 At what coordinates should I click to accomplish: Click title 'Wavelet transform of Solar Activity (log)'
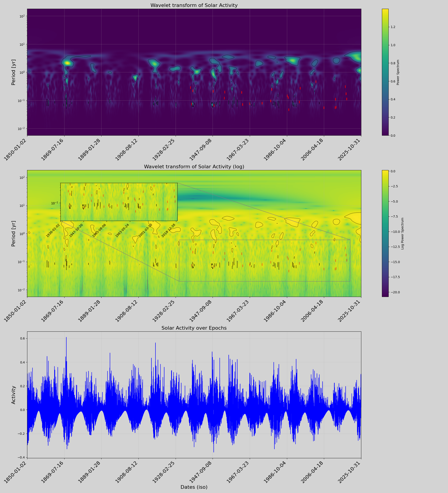pyautogui.click(x=194, y=166)
